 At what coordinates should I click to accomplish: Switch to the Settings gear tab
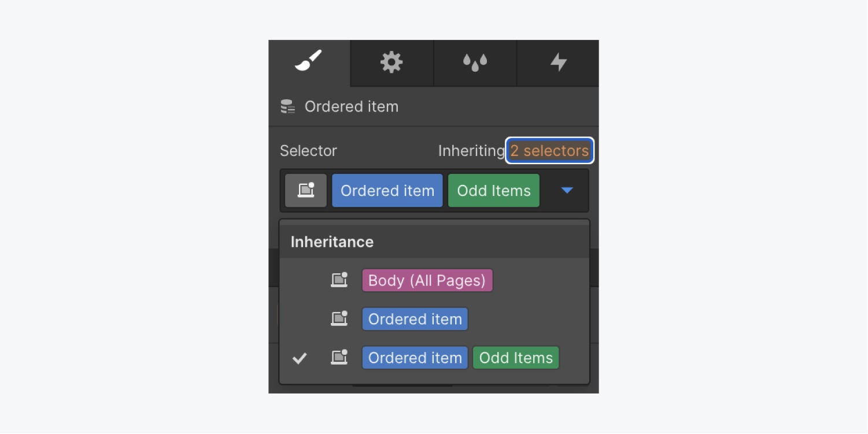tap(391, 62)
